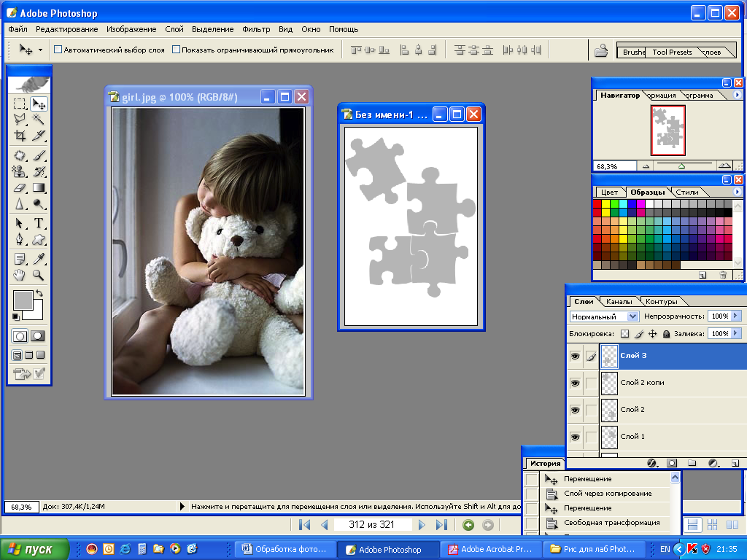Toggle lock transparent pixels
The height and width of the screenshot is (560, 747).
tap(625, 334)
